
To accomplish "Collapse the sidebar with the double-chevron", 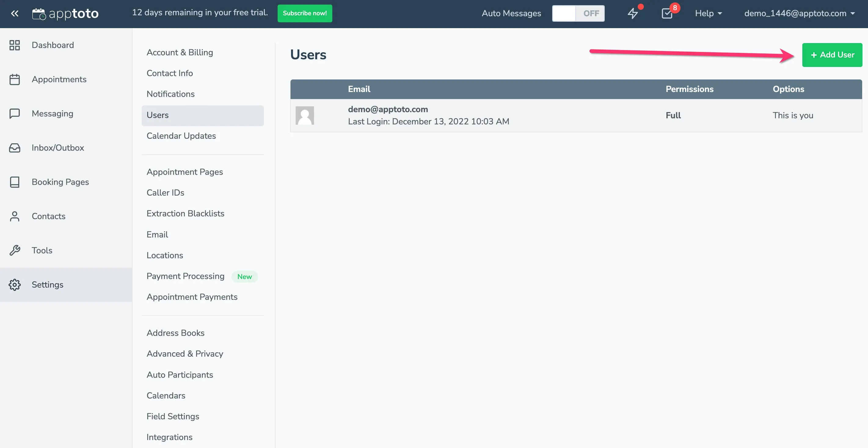I will [x=14, y=13].
